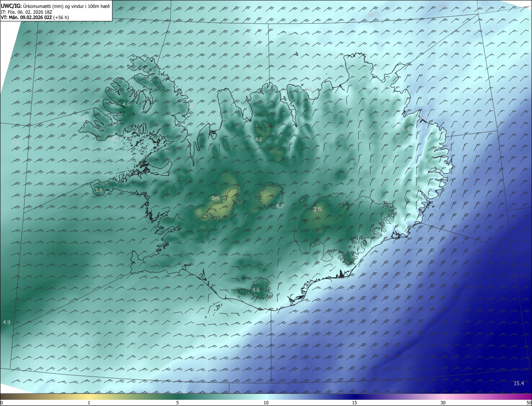Select the 3.8 value on Snæfellsnes peninsula

(x=99, y=191)
